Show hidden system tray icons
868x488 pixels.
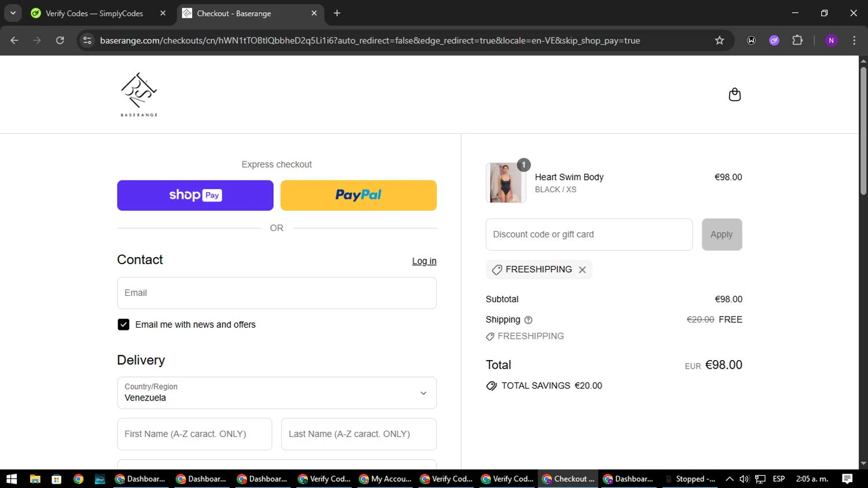coord(729,479)
